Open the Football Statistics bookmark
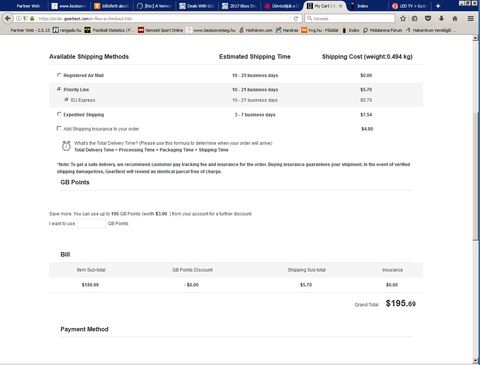 coord(109,30)
